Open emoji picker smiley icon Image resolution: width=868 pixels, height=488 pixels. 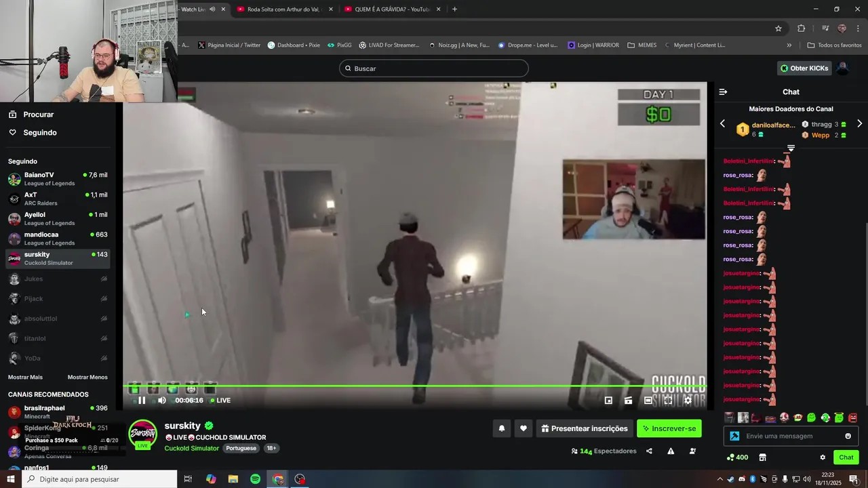point(848,436)
